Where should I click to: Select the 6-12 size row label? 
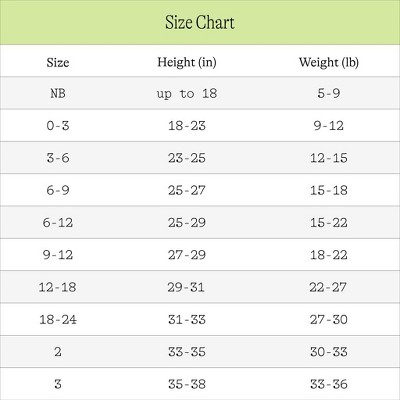coord(58,223)
